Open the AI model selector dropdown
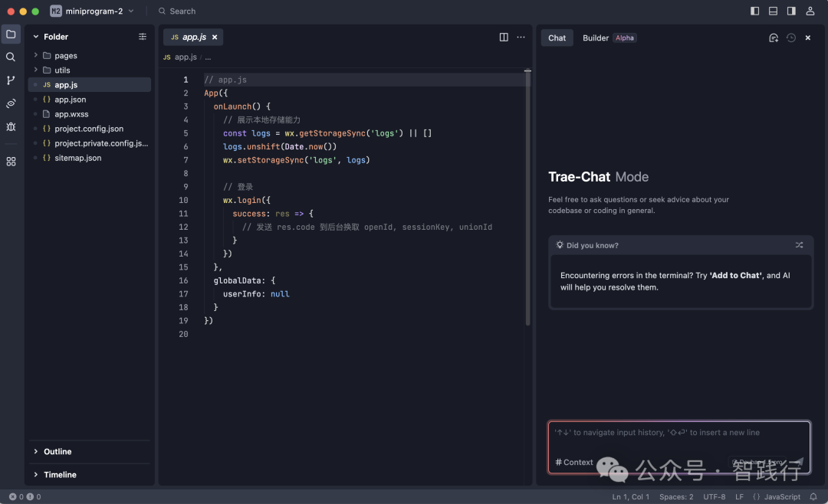Image resolution: width=828 pixels, height=504 pixels. (x=757, y=463)
